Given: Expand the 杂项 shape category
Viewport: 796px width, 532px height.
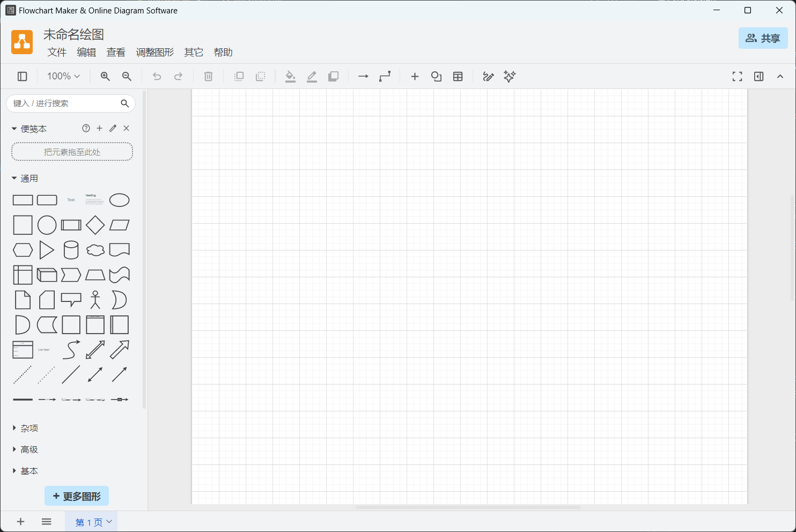Looking at the screenshot, I should (29, 428).
